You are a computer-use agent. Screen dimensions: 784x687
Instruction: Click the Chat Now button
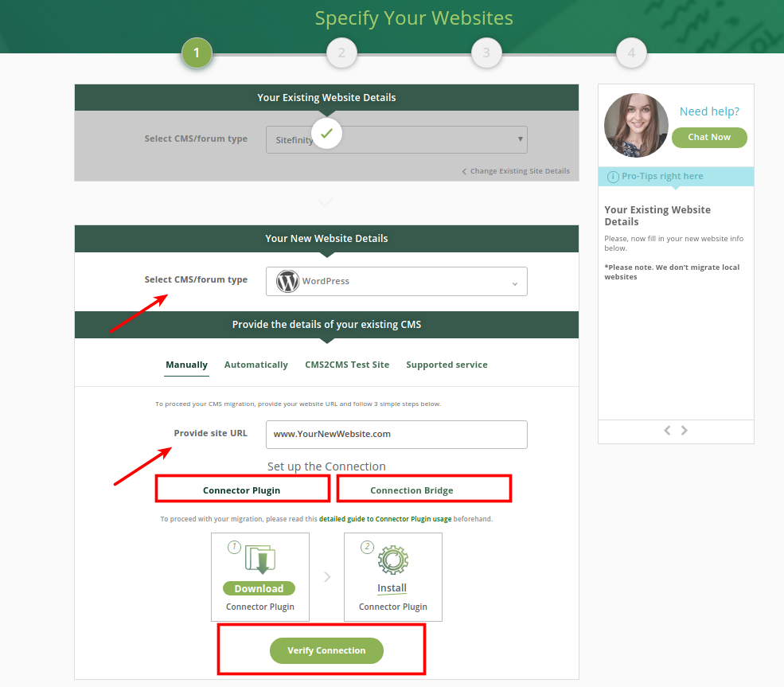coord(709,138)
